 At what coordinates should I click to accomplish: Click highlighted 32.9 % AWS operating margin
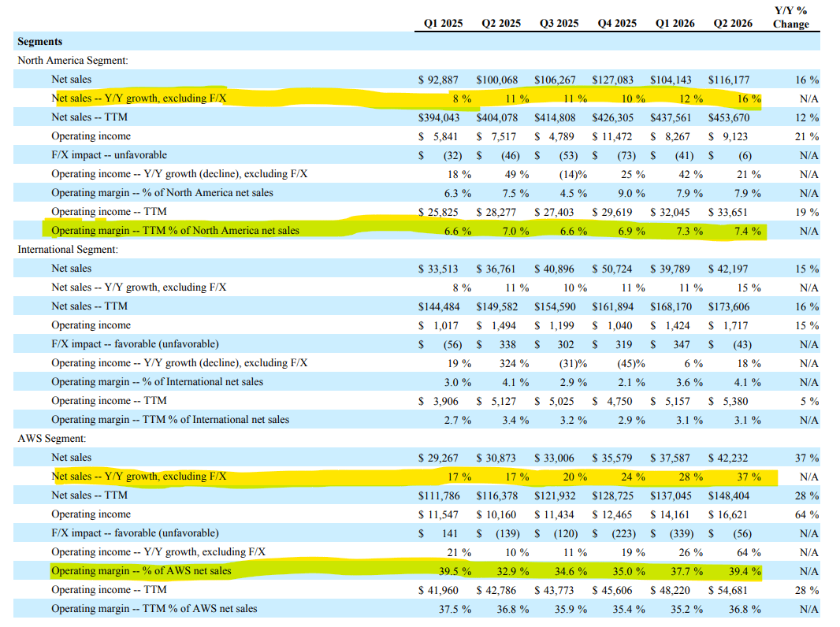tap(513, 571)
